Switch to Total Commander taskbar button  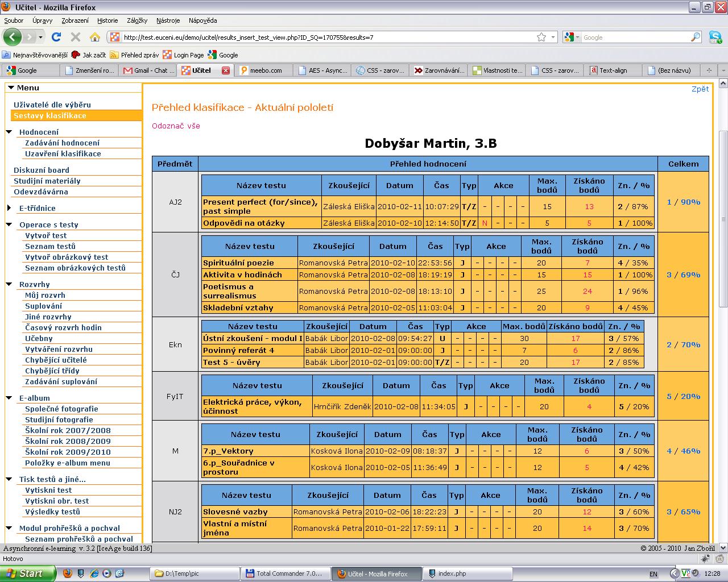pos(286,573)
